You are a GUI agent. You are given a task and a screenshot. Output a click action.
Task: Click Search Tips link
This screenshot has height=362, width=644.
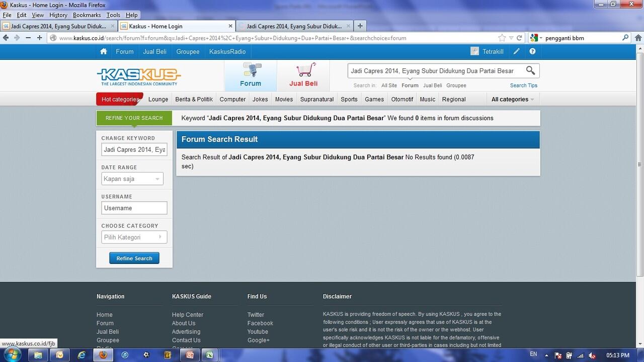click(x=524, y=85)
